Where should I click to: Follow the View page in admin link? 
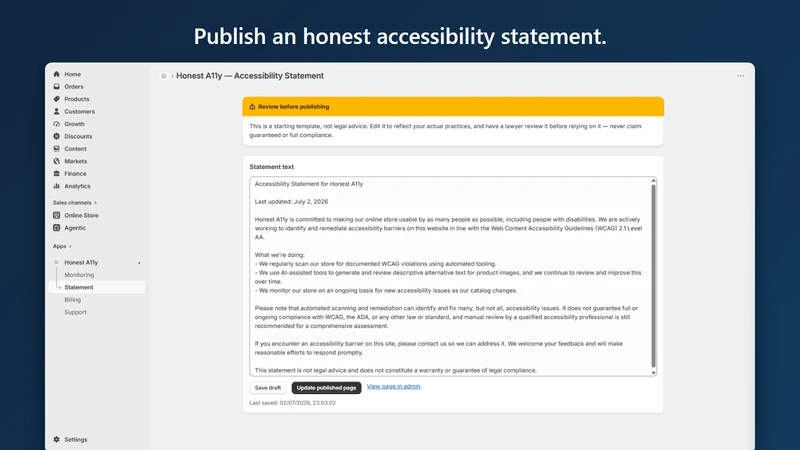[x=393, y=386]
